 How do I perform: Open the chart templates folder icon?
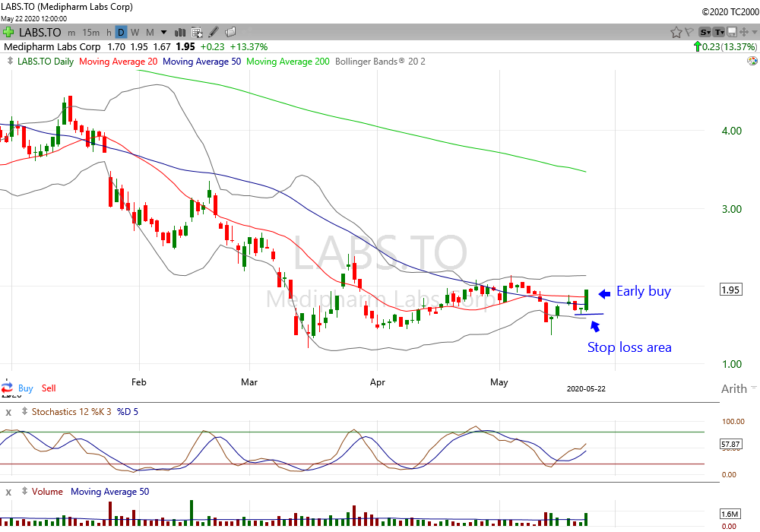[231, 32]
